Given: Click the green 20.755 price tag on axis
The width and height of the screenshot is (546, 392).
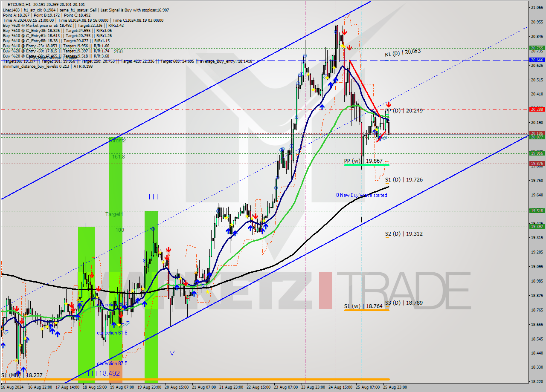Looking at the screenshot, I should click(x=537, y=48).
